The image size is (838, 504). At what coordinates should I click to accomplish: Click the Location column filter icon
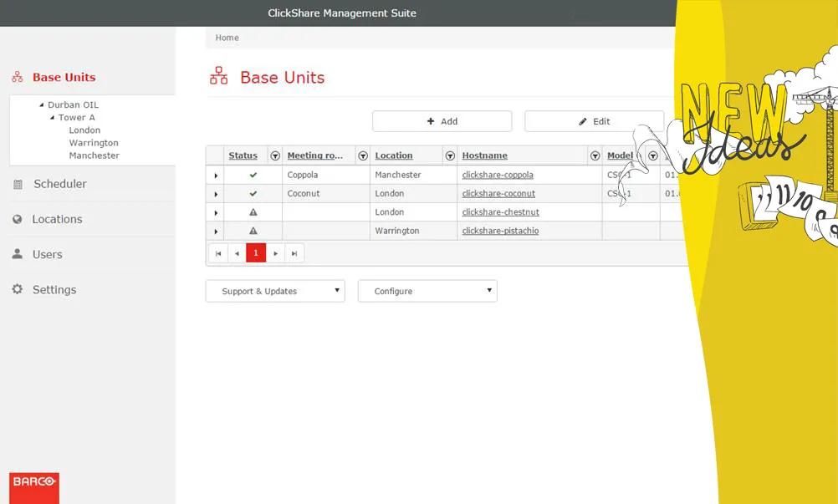(x=450, y=155)
